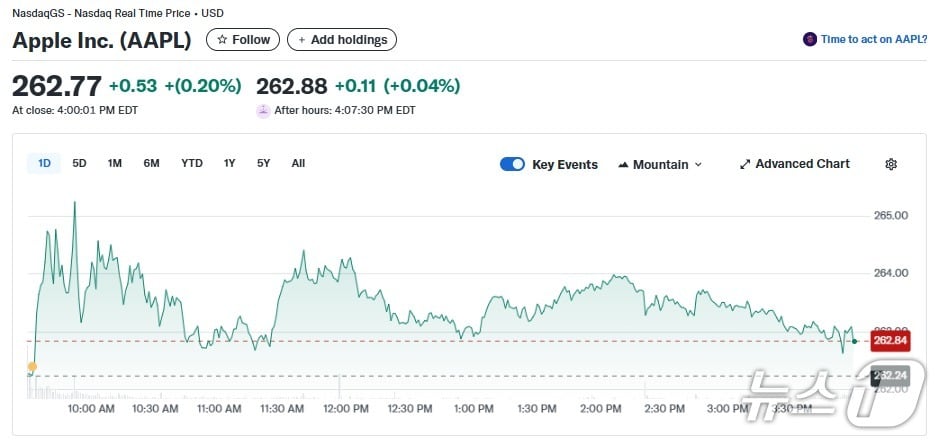Open the Time to act on AAPL link
Viewport: 939px width, 441px height.
click(873, 40)
